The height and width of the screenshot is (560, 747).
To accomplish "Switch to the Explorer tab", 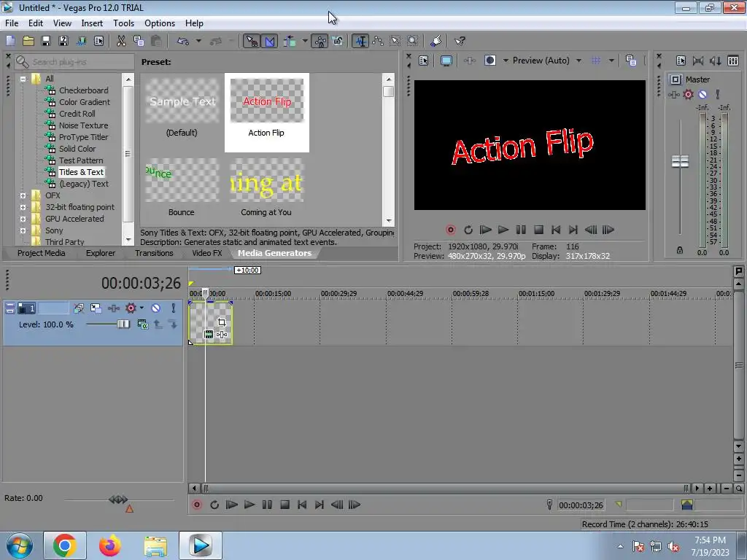I will tap(100, 253).
